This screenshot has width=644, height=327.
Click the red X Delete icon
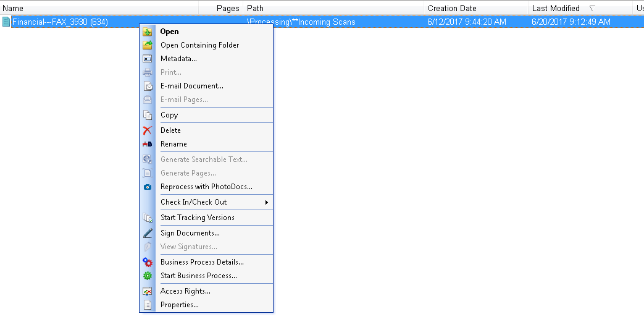148,130
